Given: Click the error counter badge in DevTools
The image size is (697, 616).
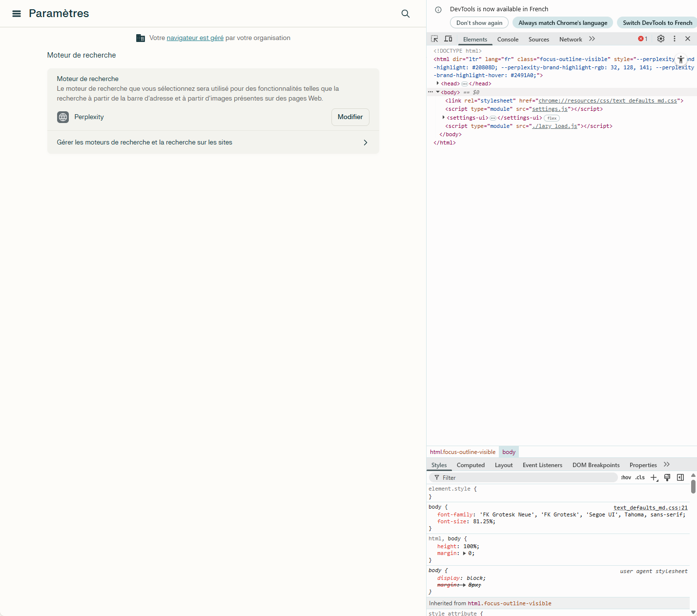Looking at the screenshot, I should [x=642, y=39].
